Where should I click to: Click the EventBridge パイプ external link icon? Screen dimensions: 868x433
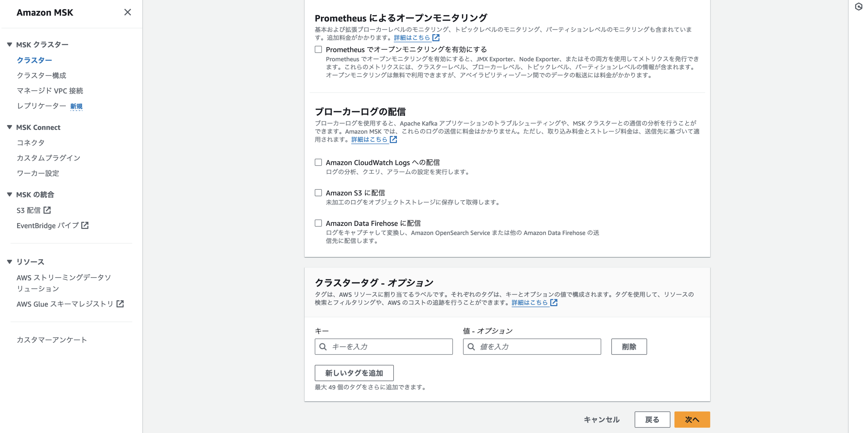click(85, 225)
